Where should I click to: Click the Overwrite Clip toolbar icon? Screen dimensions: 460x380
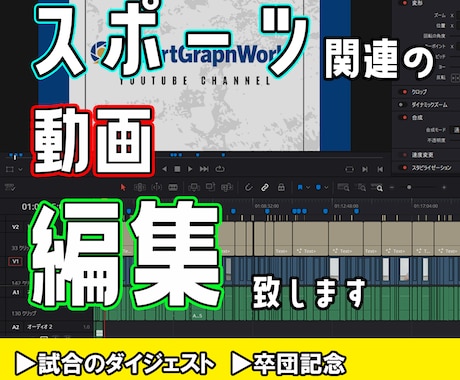[210, 187]
